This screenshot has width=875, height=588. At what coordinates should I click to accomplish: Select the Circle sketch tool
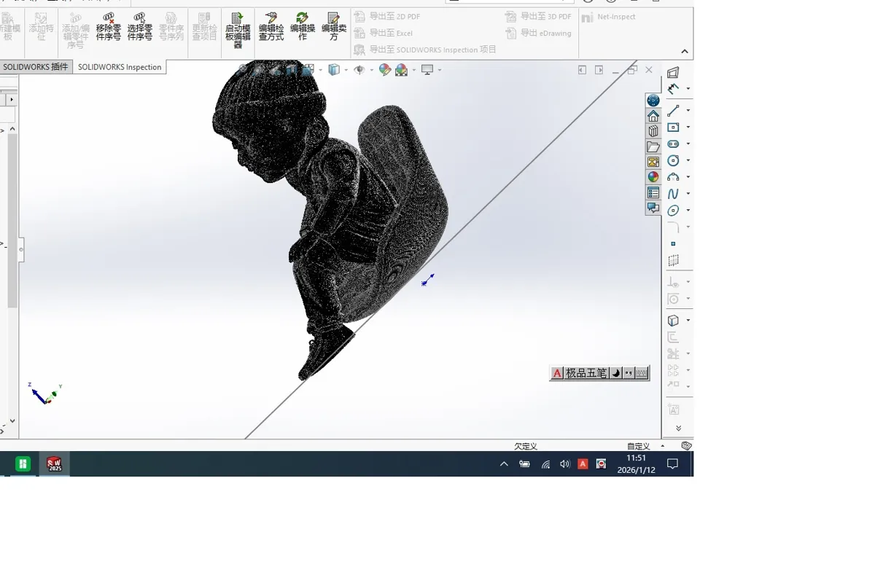pyautogui.click(x=673, y=160)
